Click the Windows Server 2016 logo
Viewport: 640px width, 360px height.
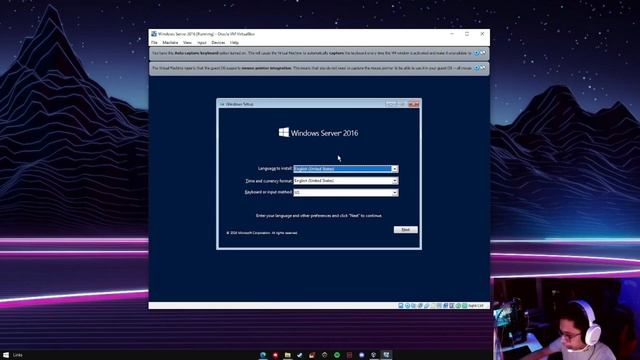point(318,133)
